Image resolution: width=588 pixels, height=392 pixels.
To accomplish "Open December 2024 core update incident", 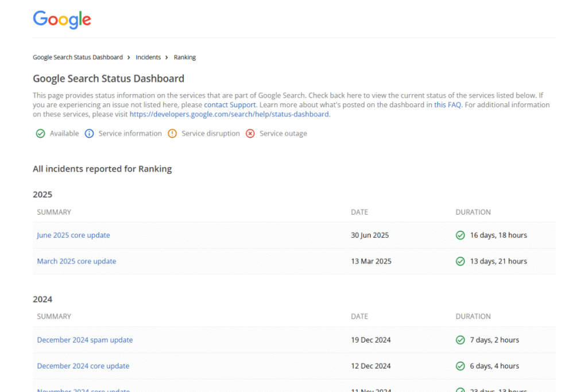I will coord(83,366).
